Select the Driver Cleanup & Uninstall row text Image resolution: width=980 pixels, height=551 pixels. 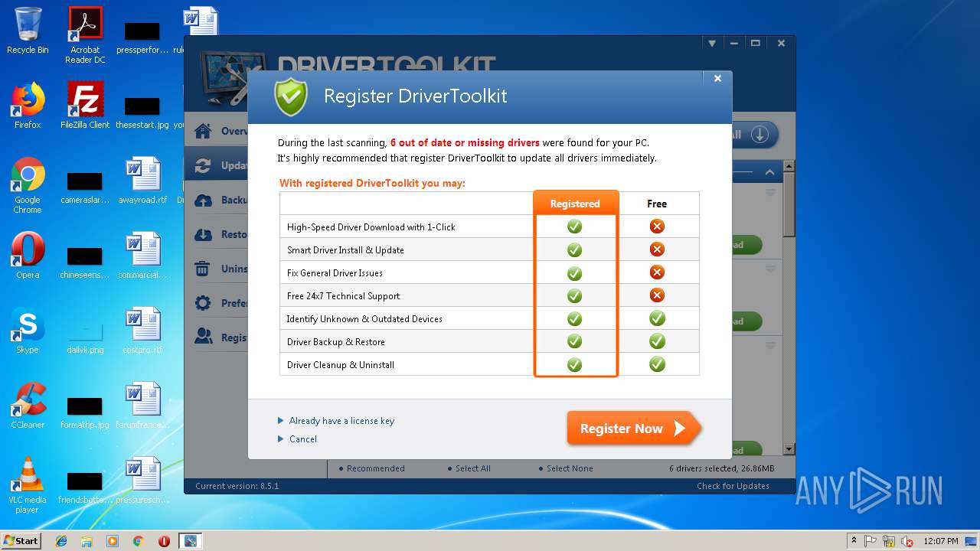click(341, 365)
